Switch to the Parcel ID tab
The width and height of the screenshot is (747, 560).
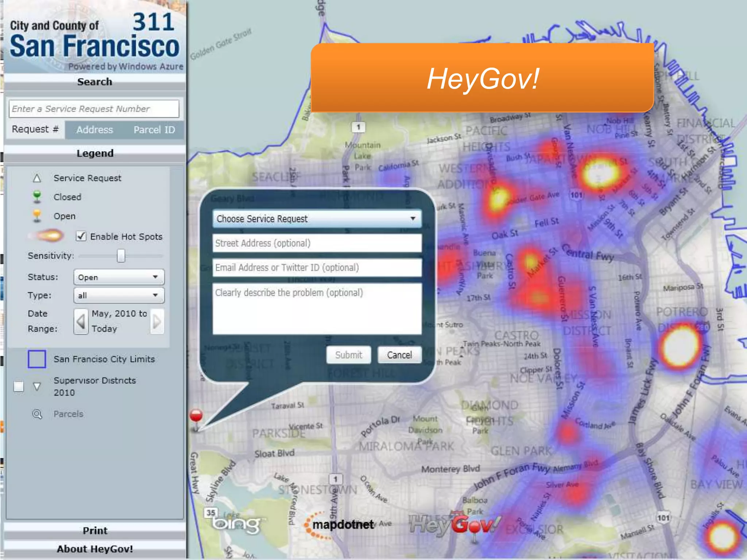coord(154,130)
